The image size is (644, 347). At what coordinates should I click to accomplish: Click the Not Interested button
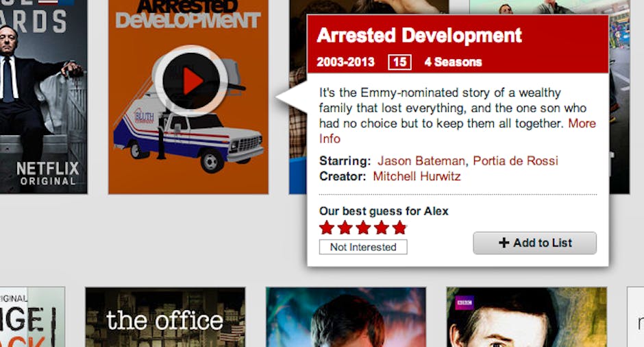[363, 247]
